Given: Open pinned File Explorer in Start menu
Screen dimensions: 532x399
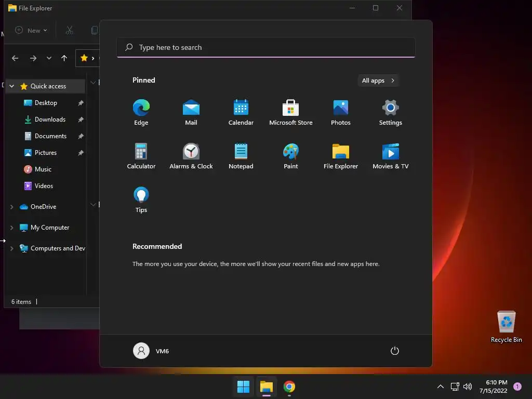Looking at the screenshot, I should coord(341,156).
